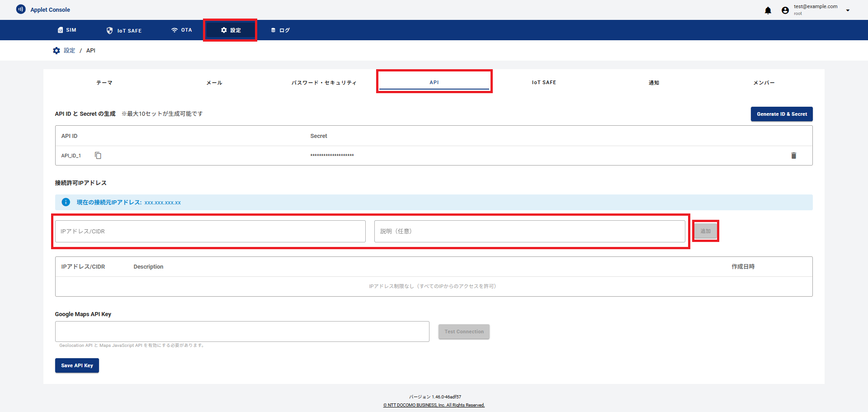
Task: Switch to the パスワード・セキュリティ tab
Action: [324, 83]
